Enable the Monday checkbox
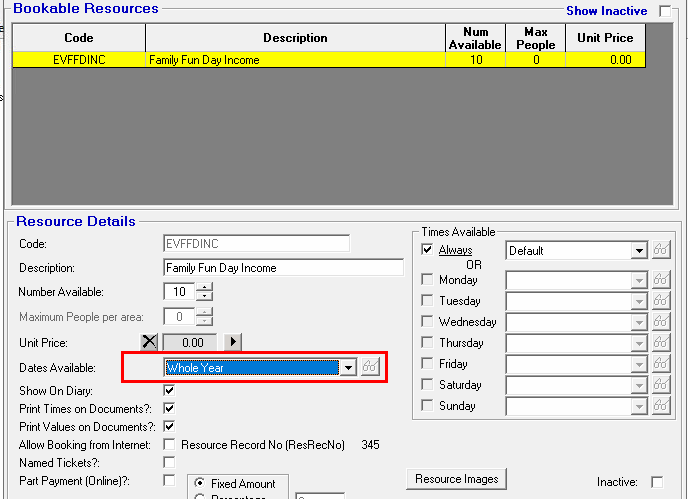Screen dimensions: 688x499 427,279
